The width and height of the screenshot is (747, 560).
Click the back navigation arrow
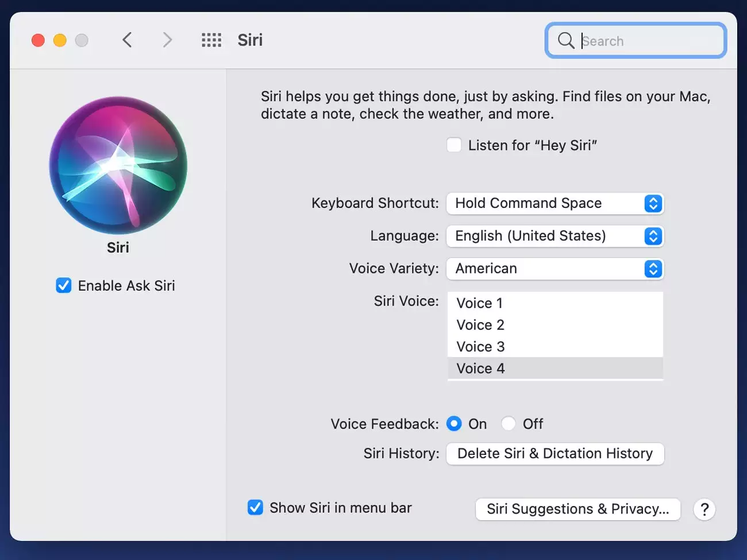[128, 40]
